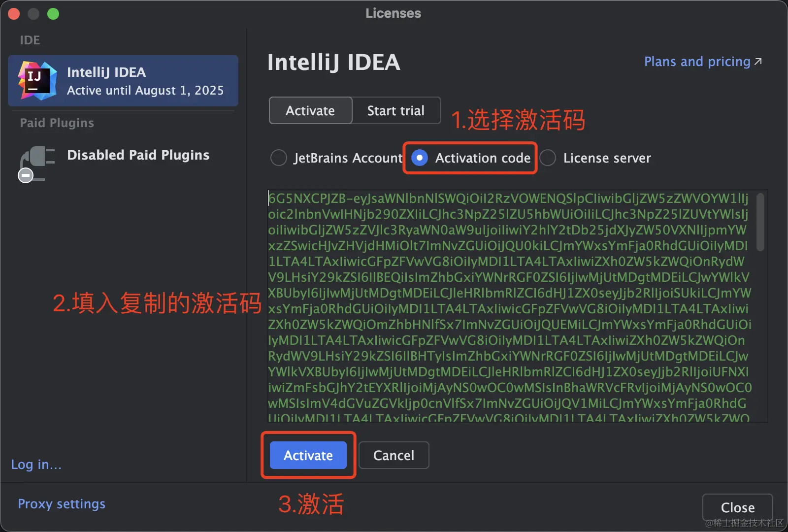The height and width of the screenshot is (532, 788).
Task: Click the IntelliJ IDEA heading text
Action: pyautogui.click(x=334, y=63)
